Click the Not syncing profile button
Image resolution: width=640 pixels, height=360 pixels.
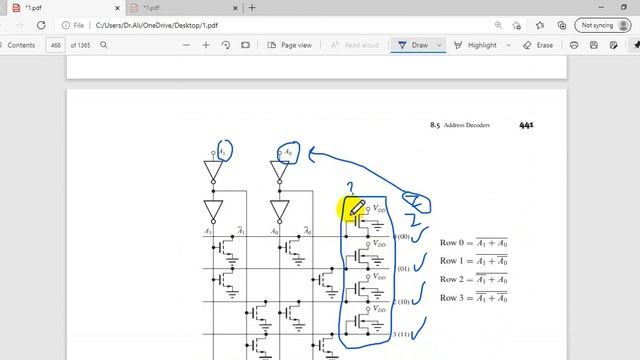(x=603, y=25)
